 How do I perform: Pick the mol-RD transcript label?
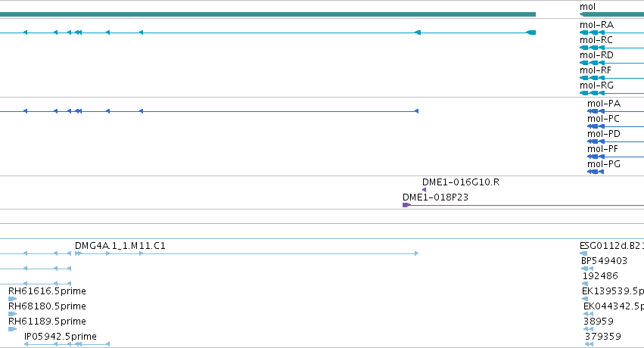coord(596,55)
